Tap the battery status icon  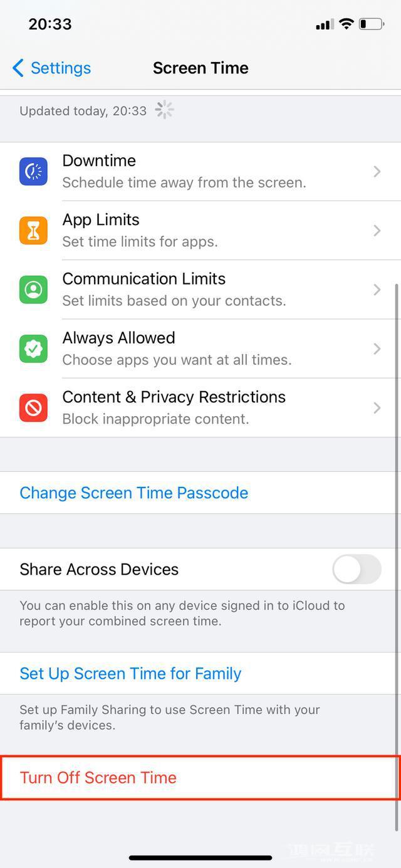click(371, 24)
